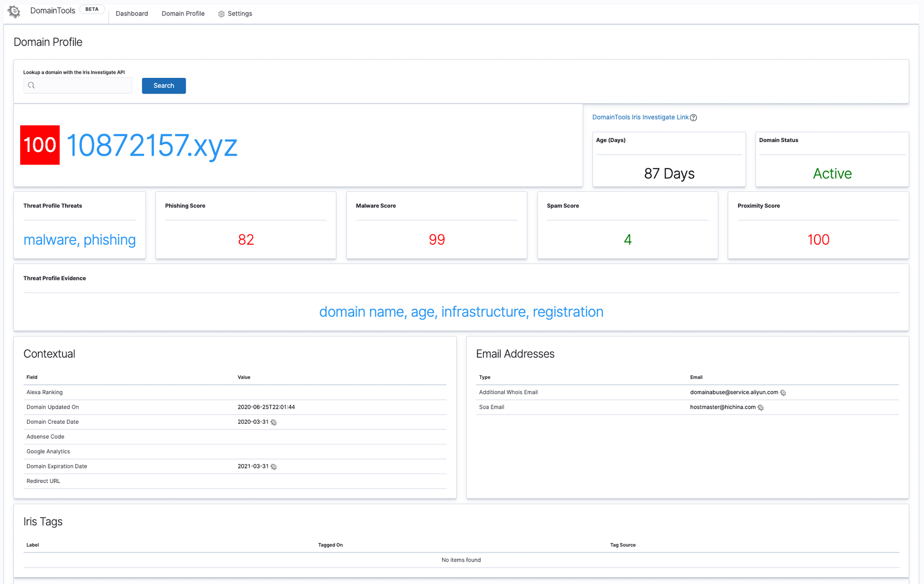Viewport: 924px width, 584px height.
Task: Click the 2021-03-31 expiration date value
Action: point(253,466)
